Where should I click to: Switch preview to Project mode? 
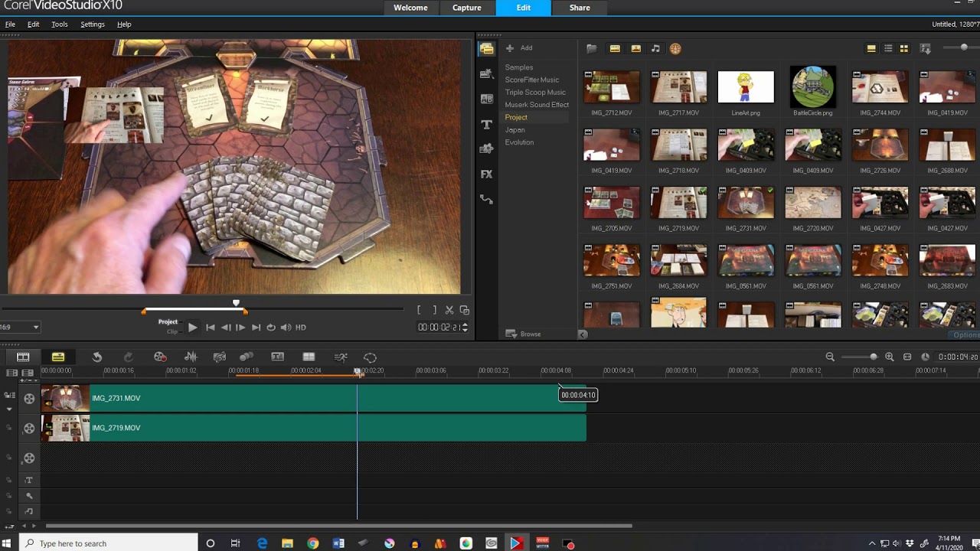pos(168,322)
